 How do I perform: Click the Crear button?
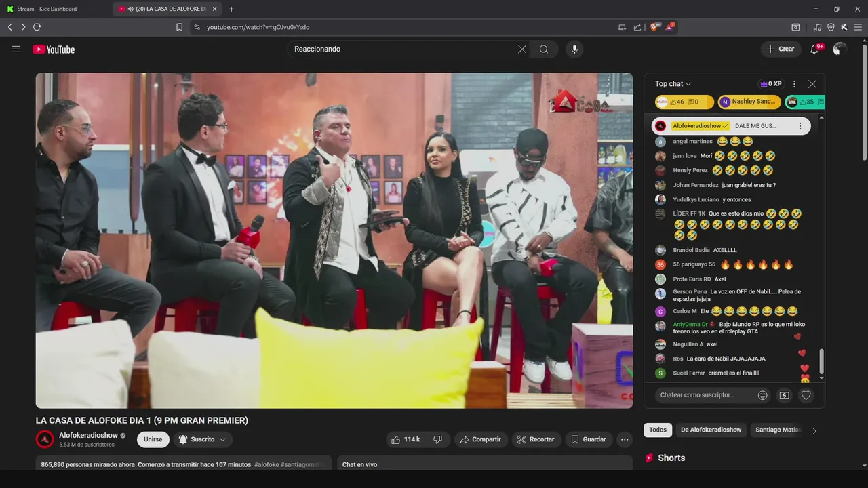pyautogui.click(x=781, y=49)
